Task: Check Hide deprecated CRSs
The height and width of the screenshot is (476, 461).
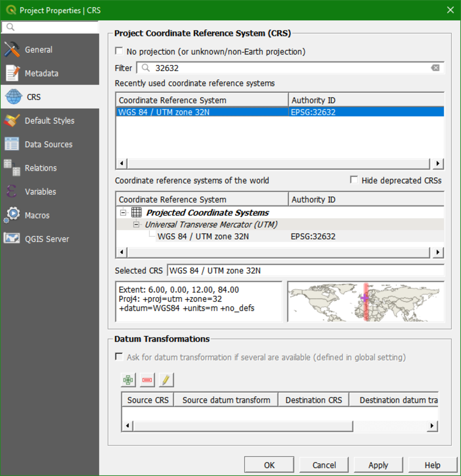Action: pyautogui.click(x=353, y=179)
